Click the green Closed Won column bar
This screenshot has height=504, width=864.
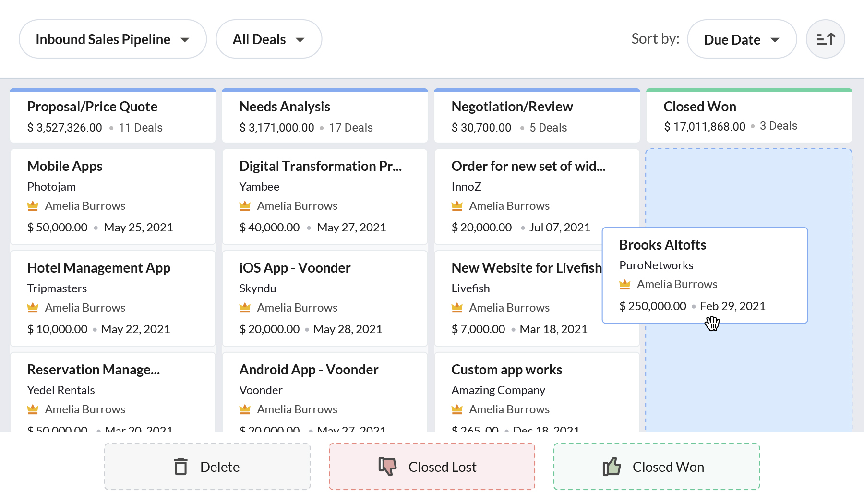749,90
